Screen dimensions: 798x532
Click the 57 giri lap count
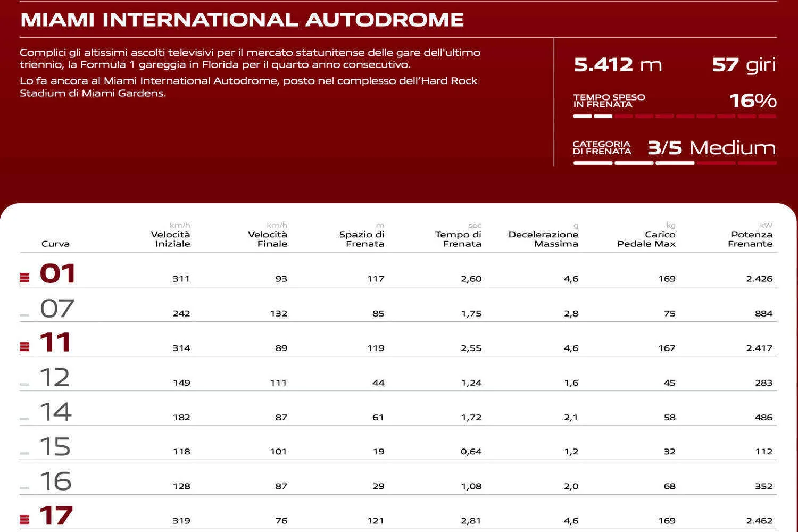744,65
